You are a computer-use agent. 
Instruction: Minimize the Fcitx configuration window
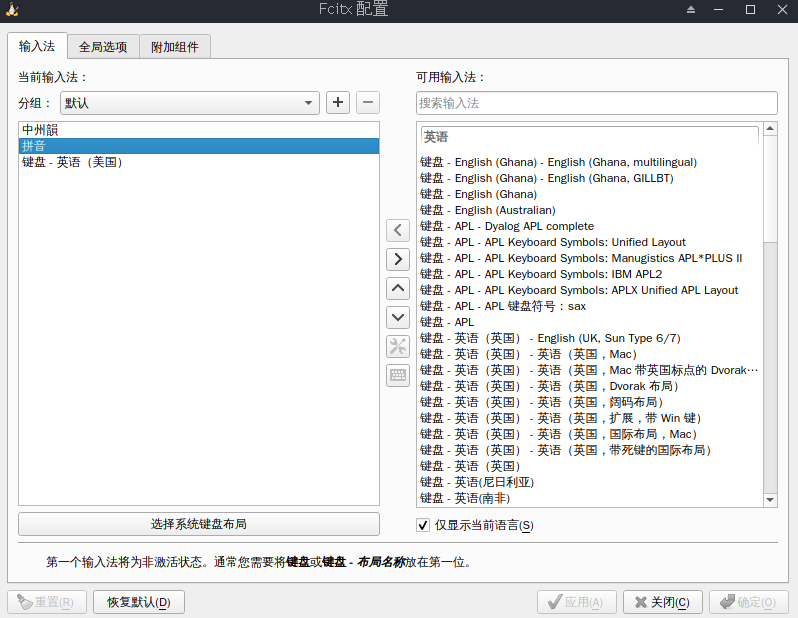pos(719,10)
